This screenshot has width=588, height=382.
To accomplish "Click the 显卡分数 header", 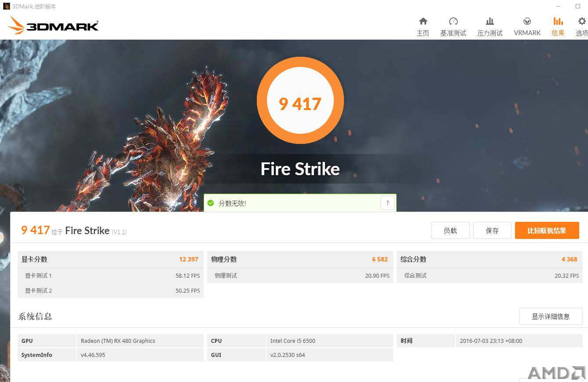I will point(34,259).
